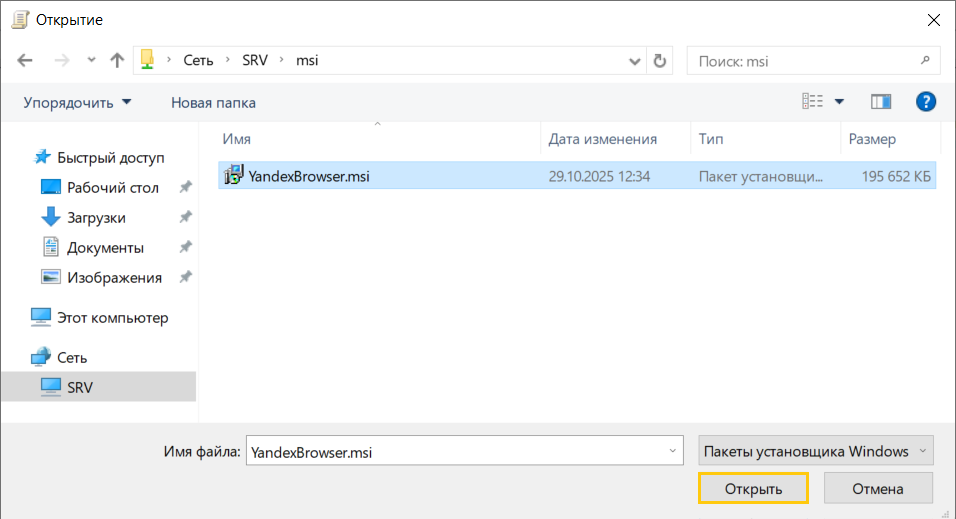956x519 pixels.
Task: Open the Упорядочить menu
Action: 77,102
